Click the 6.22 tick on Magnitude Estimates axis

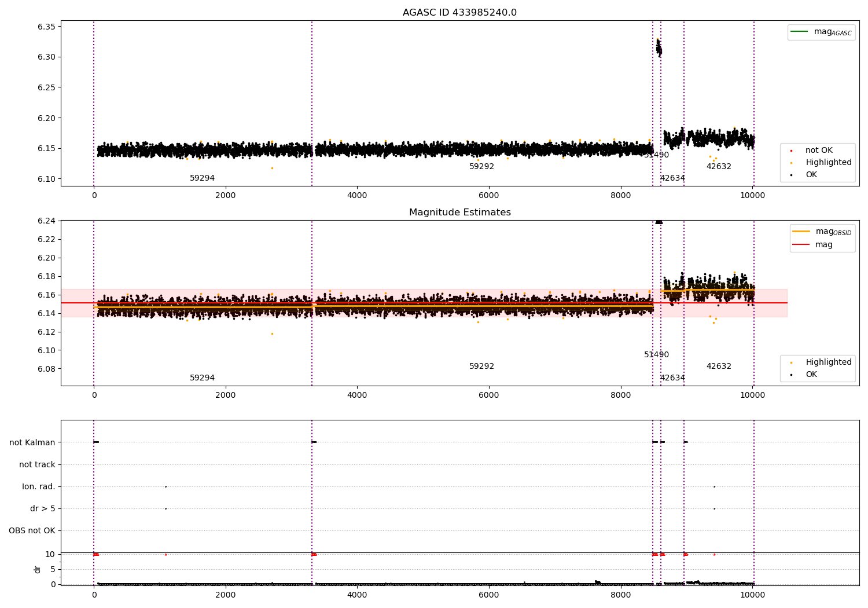pyautogui.click(x=47, y=240)
